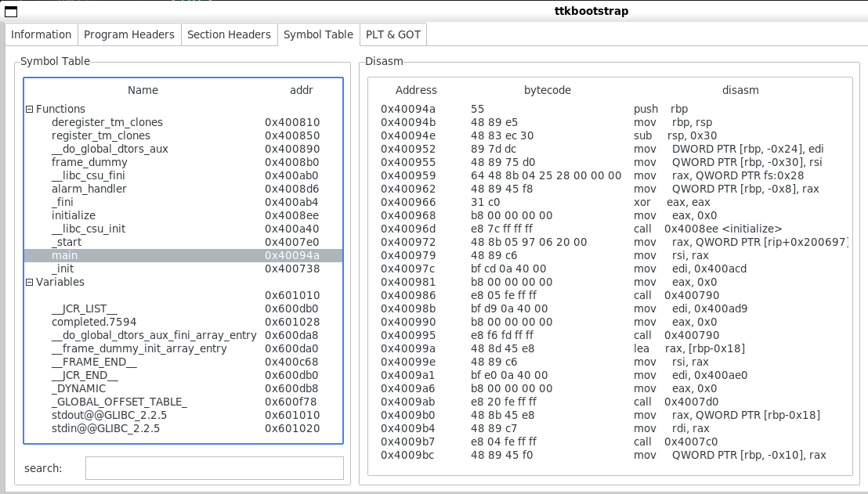Select the _DYNAMIC variable
The image size is (868, 494).
tap(183, 388)
